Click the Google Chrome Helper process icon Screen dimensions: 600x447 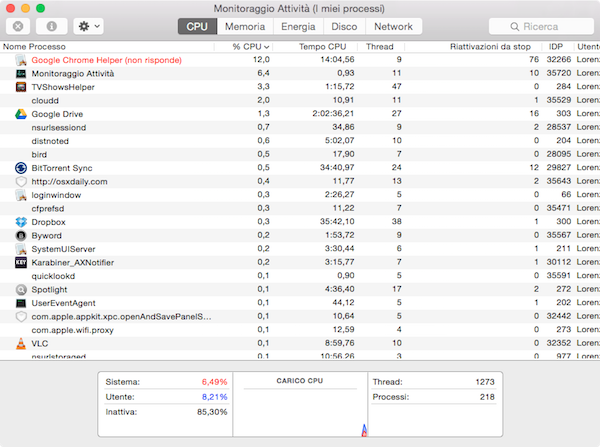click(21, 60)
